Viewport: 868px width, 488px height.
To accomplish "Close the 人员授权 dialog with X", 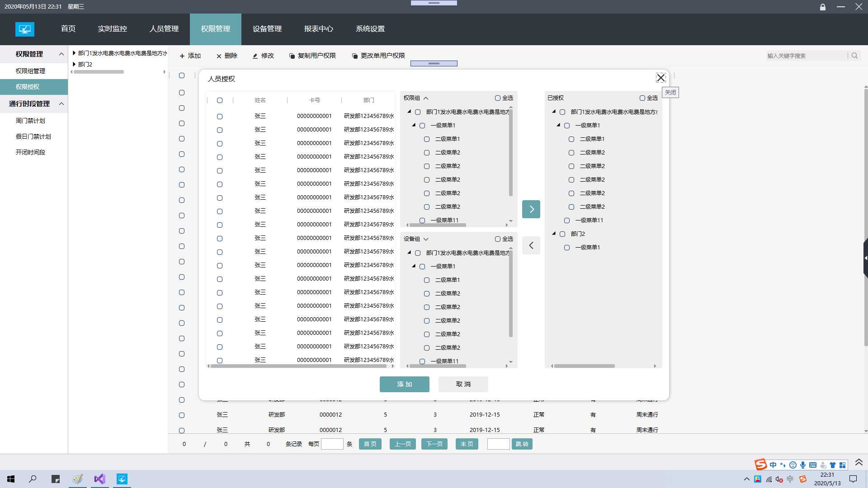I will pos(660,78).
